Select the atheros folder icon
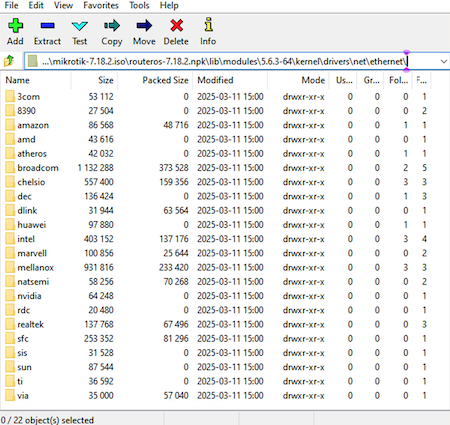The image size is (450, 425). 10,153
